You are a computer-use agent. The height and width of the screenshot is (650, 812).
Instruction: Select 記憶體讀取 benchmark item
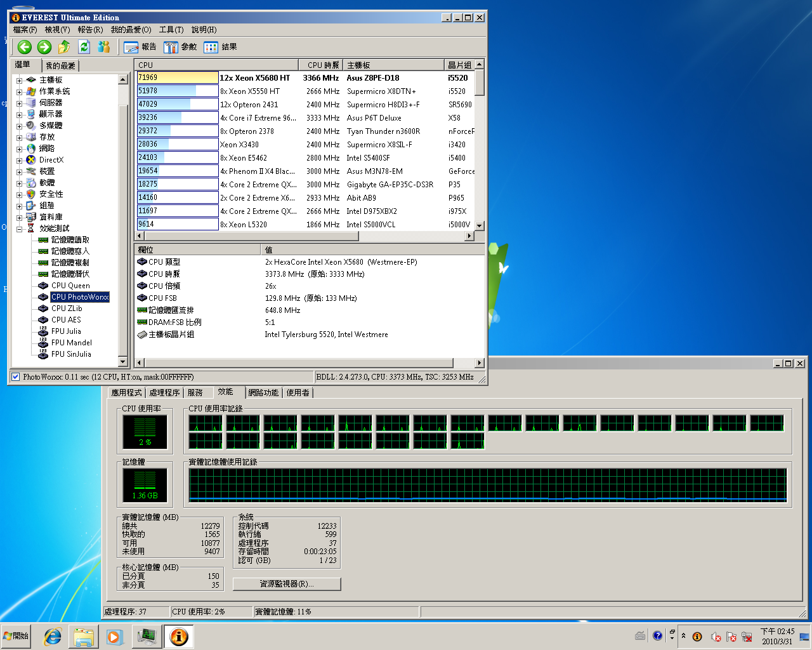pos(70,240)
